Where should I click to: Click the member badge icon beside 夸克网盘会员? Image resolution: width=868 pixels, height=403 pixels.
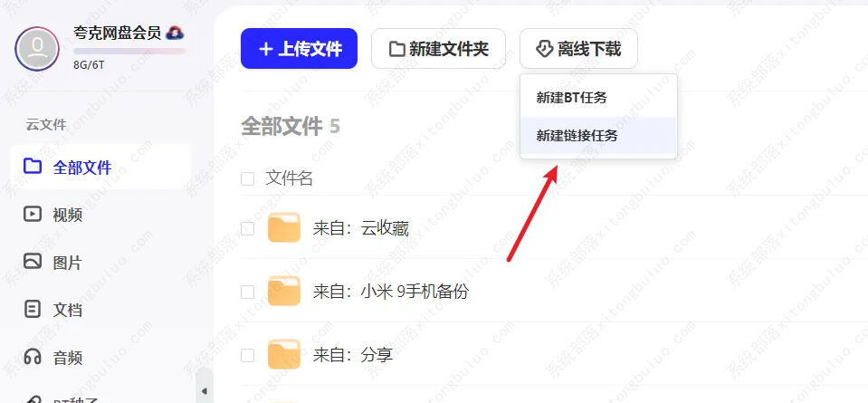175,33
